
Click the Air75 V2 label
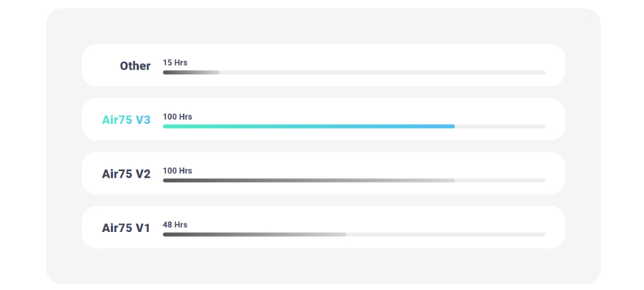tap(126, 173)
